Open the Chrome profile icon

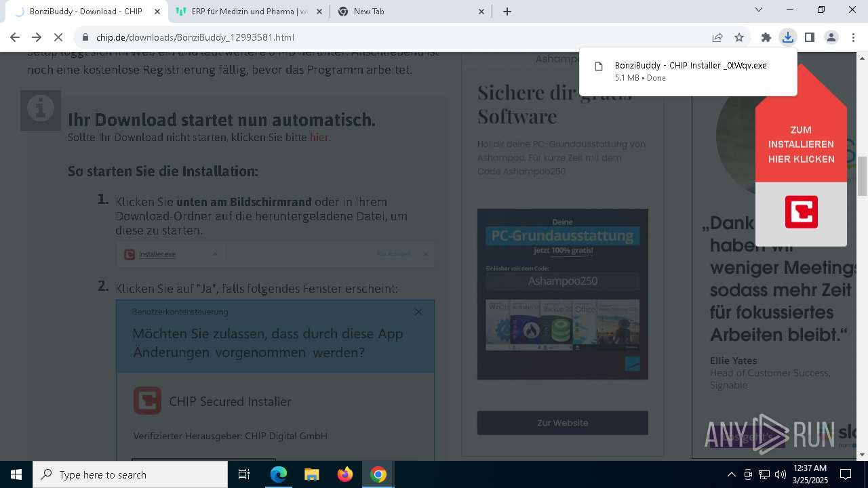tap(831, 37)
